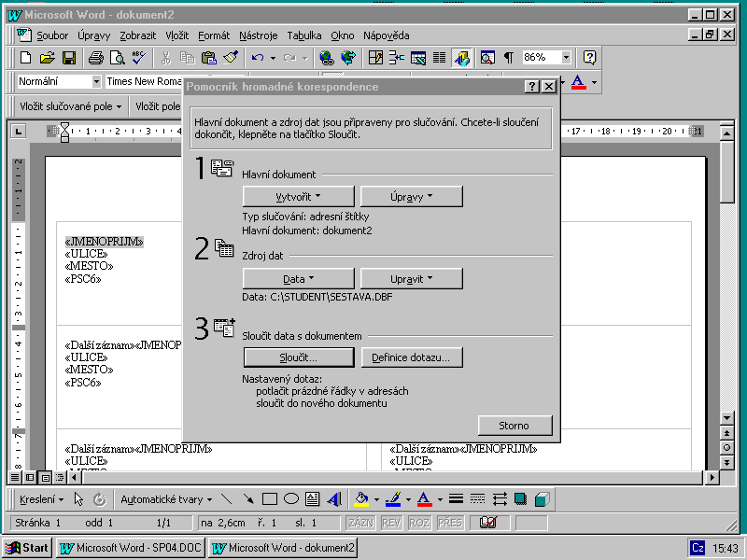This screenshot has height=560, width=747.
Task: Open the Data dropdown button
Action: (x=298, y=278)
